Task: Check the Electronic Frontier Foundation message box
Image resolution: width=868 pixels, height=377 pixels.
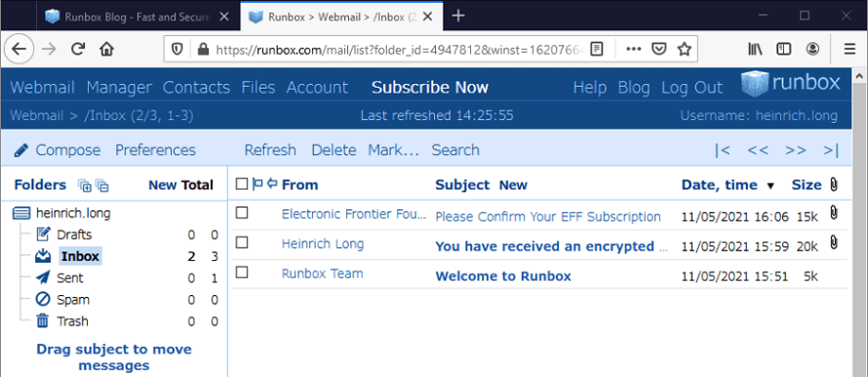Action: click(242, 212)
